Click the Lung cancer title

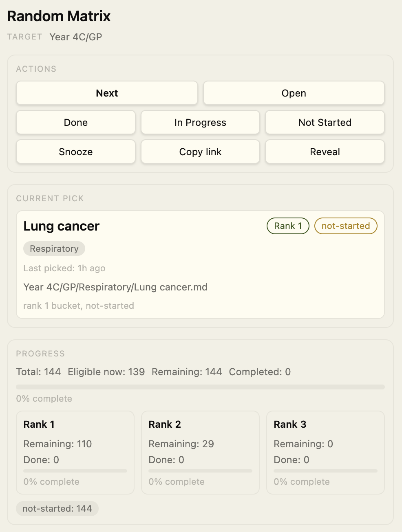pos(61,226)
